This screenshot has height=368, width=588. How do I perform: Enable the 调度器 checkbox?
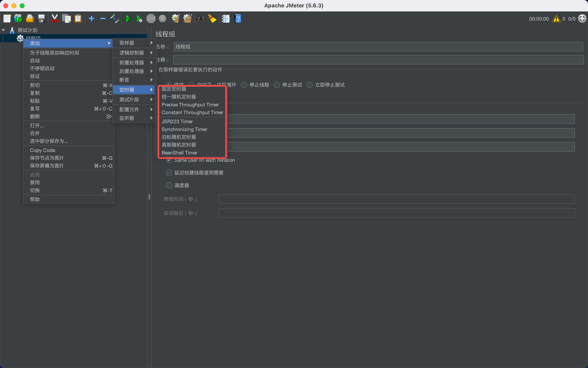169,185
